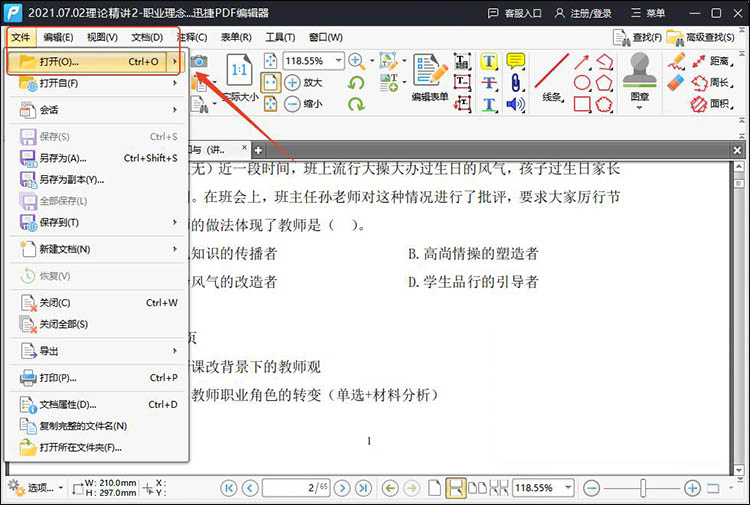Attach a file with paperclip tool

[x=515, y=83]
